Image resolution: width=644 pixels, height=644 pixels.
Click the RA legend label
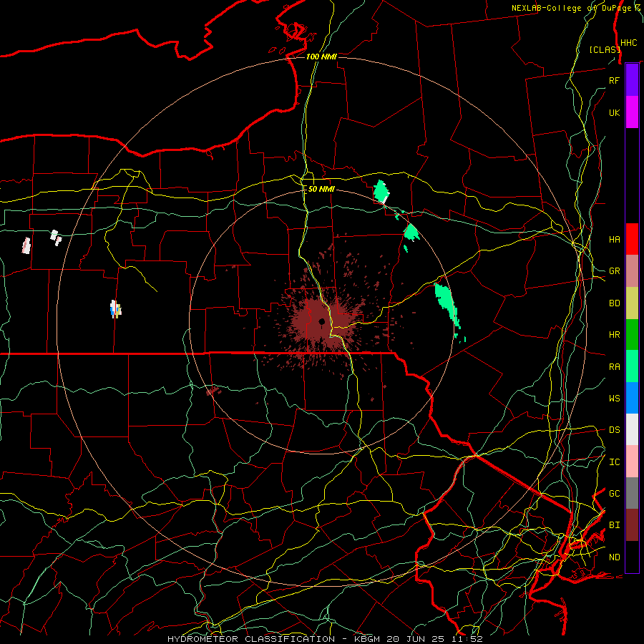click(x=614, y=367)
